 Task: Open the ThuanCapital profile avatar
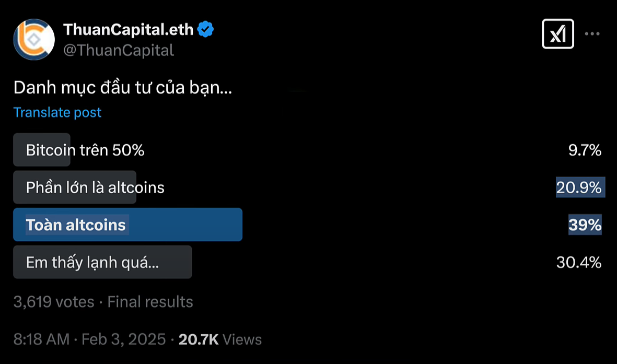[34, 40]
